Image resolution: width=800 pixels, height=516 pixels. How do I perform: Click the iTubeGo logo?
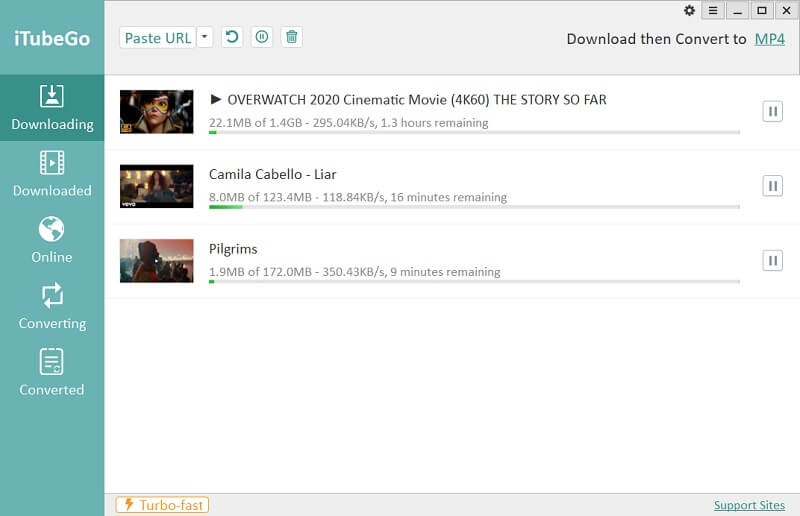click(x=52, y=39)
